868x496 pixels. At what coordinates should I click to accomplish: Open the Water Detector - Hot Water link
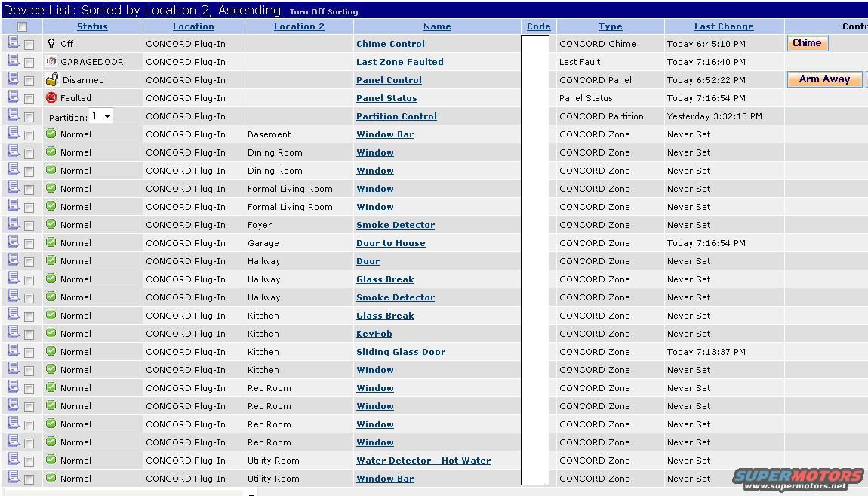(x=423, y=461)
